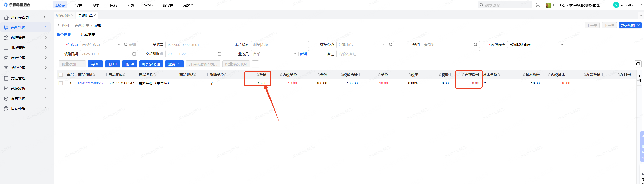Check the row 1 checkbox for 嘉浓果冻

coord(61,83)
